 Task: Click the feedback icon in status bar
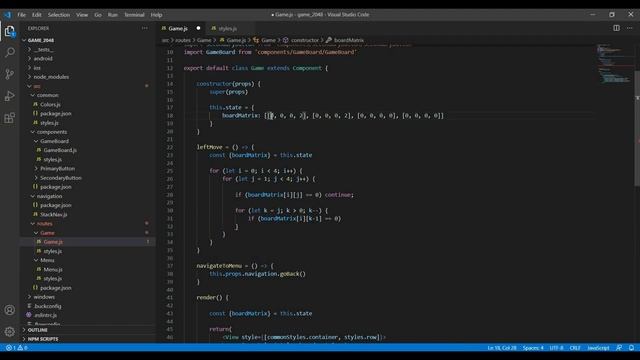coord(619,348)
